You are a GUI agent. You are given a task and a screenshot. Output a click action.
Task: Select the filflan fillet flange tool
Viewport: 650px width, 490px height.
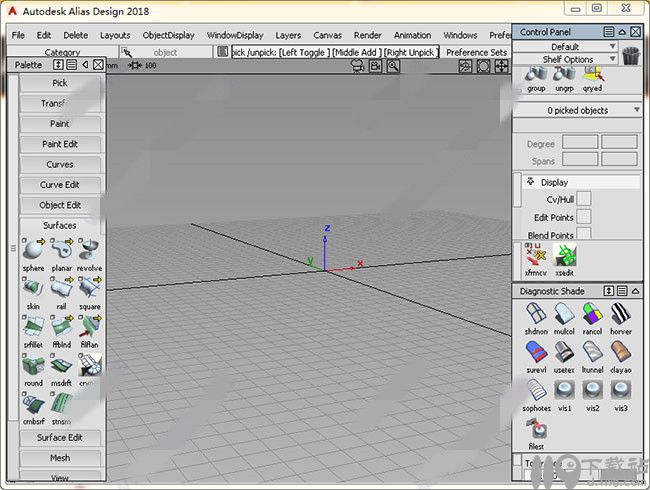89,326
